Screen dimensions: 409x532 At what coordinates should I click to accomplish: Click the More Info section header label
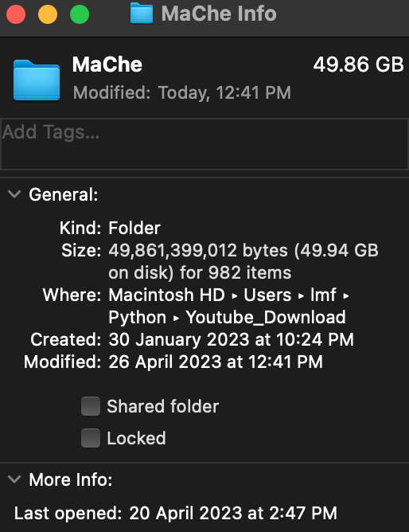(x=71, y=479)
